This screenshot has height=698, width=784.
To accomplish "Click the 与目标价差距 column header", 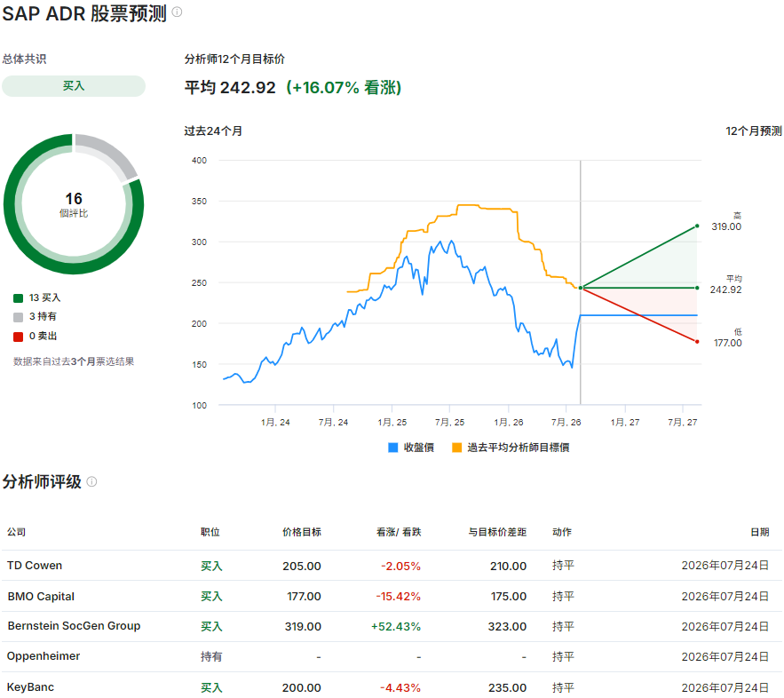I will click(x=497, y=532).
